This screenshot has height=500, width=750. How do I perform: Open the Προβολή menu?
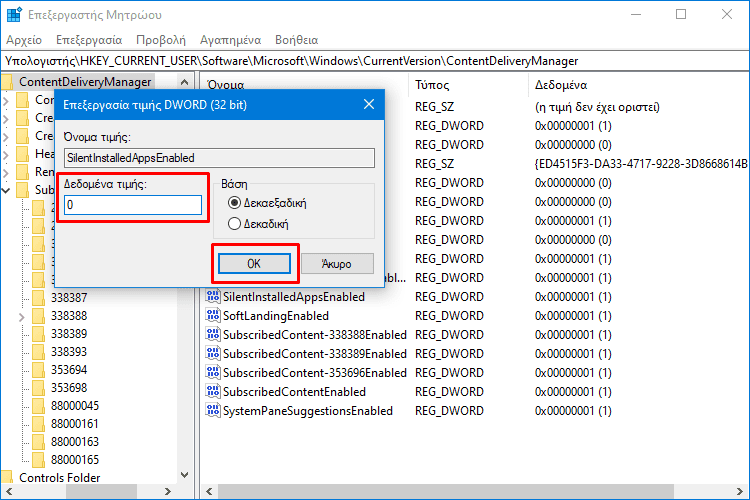[x=161, y=40]
